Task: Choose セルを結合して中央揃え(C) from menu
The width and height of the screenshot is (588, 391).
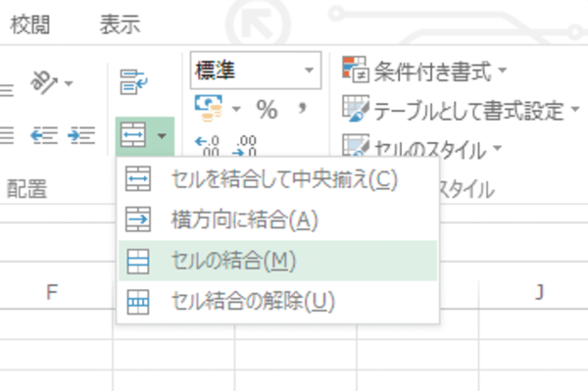Action: point(278,179)
